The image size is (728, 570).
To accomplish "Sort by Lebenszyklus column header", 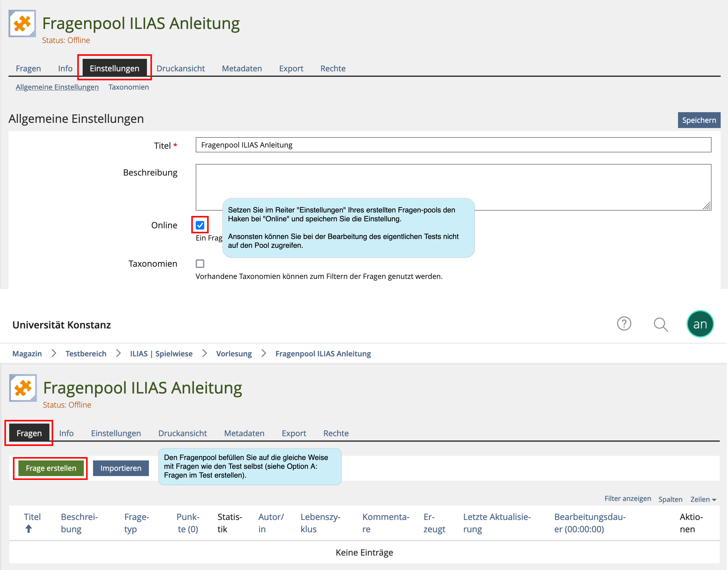I will 320,523.
